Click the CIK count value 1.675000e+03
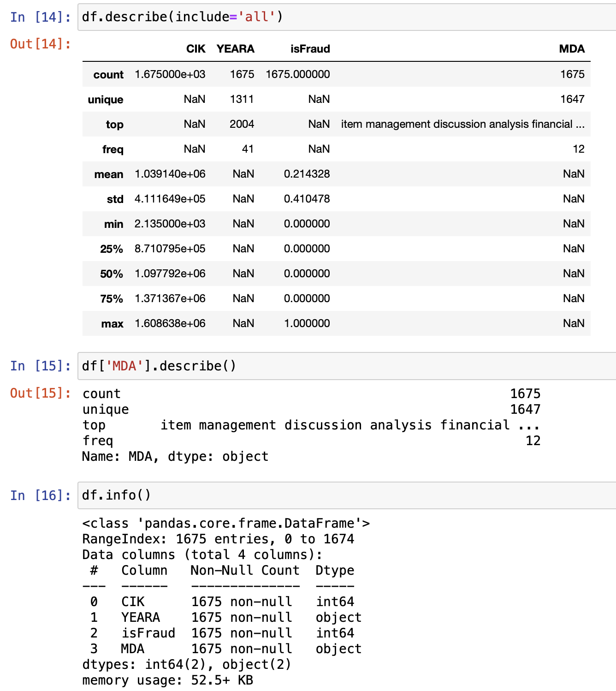This screenshot has height=691, width=616. tap(170, 74)
